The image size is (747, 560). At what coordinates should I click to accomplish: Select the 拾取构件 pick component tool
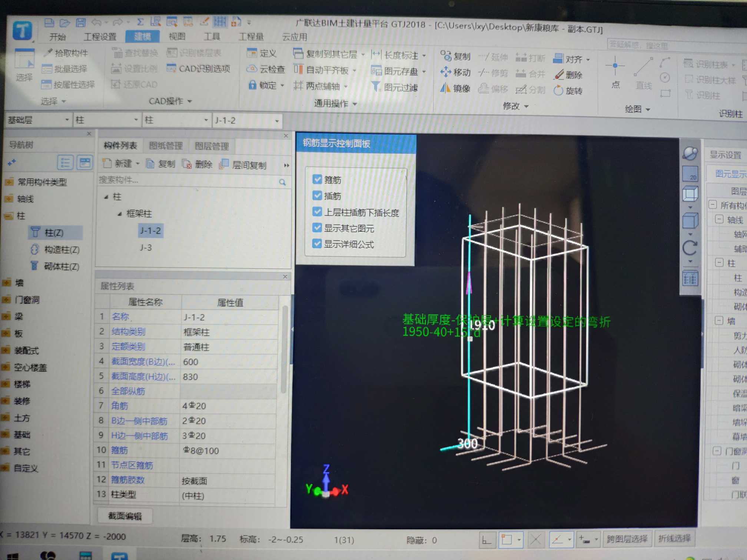[66, 53]
